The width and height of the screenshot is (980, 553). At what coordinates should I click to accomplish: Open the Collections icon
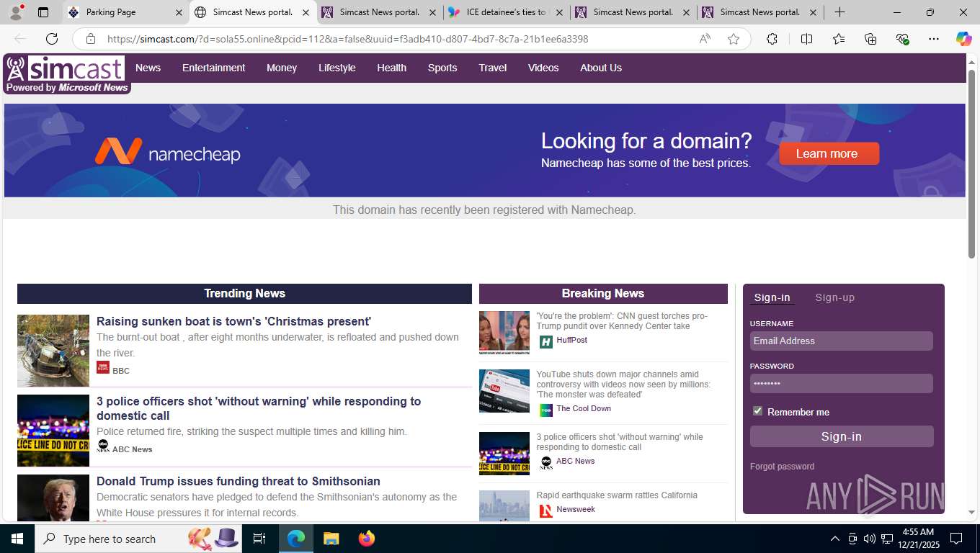tap(870, 39)
